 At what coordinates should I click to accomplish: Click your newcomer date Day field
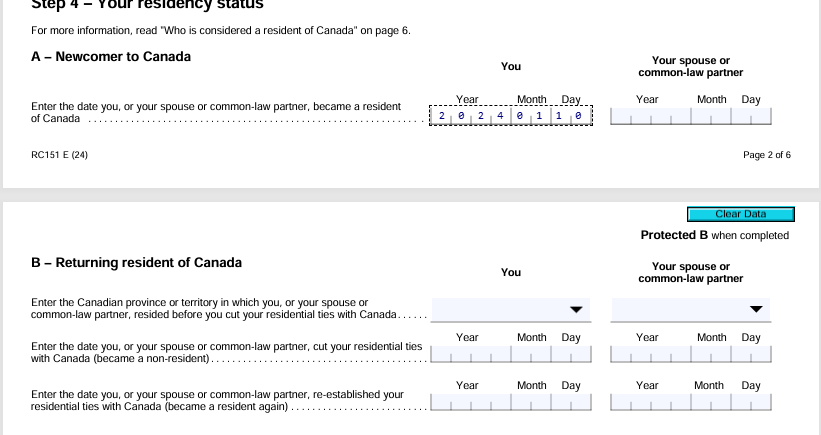(x=570, y=117)
